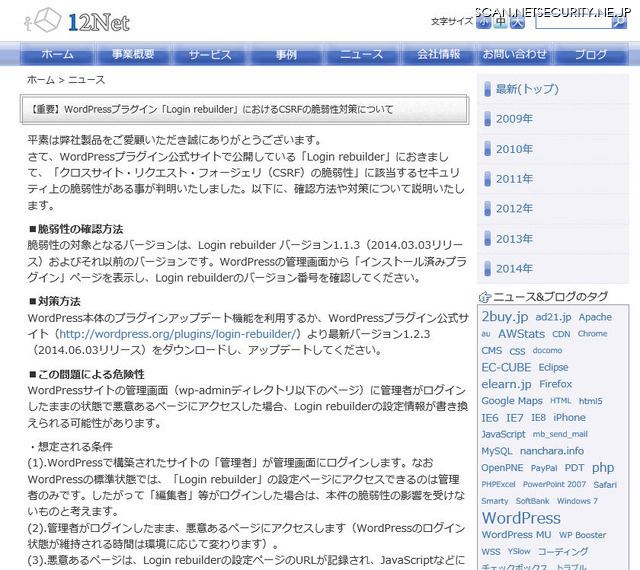Select the elearn.jp tag
Image resolution: width=640 pixels, height=570 pixels.
(x=506, y=384)
